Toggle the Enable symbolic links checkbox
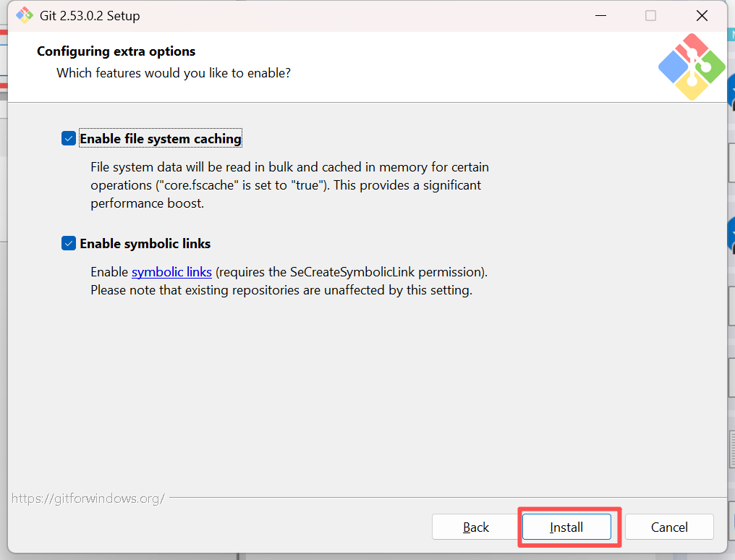The width and height of the screenshot is (735, 560). (69, 244)
